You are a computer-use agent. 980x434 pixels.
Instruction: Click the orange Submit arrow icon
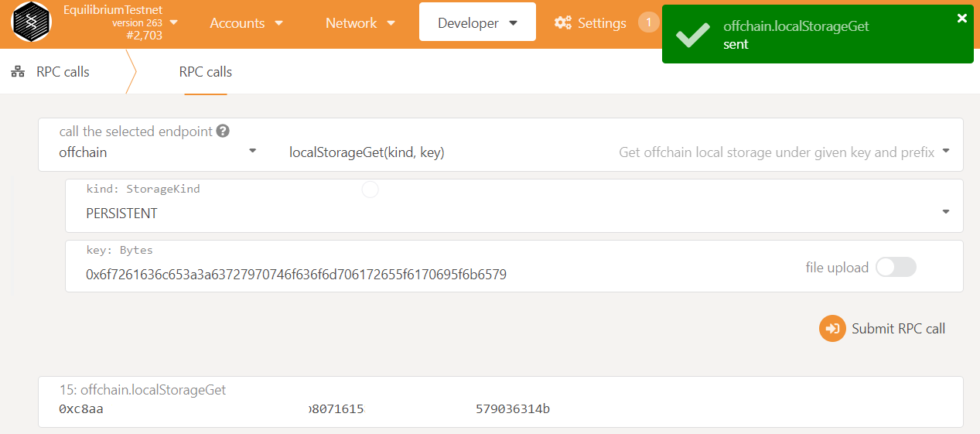(x=832, y=328)
